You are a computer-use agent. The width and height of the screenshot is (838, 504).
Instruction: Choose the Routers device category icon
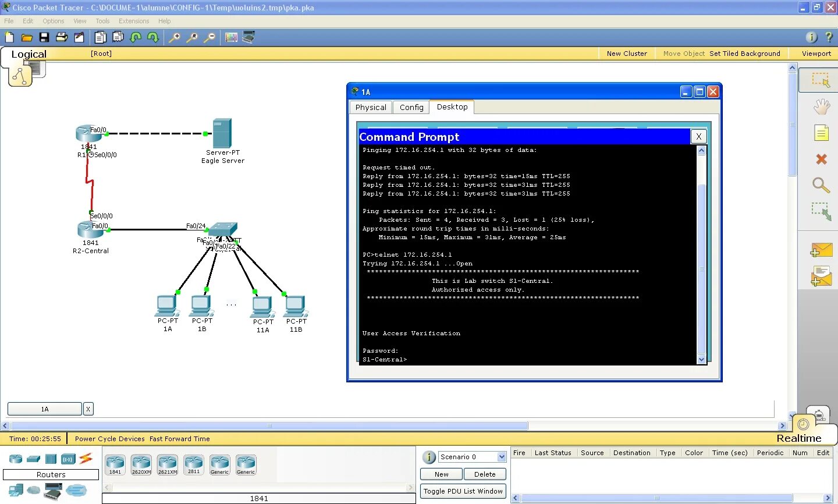pyautogui.click(x=16, y=459)
